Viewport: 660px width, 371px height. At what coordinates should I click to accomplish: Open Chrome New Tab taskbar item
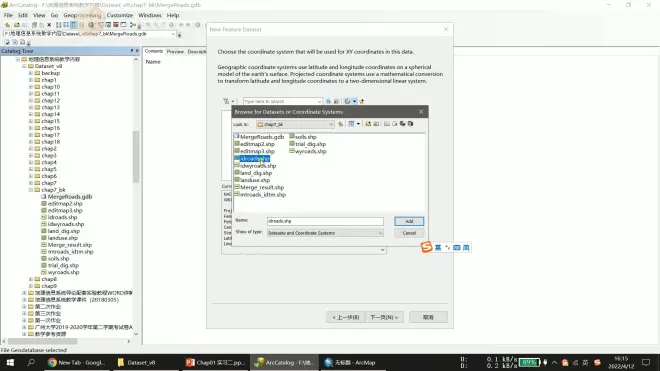(76, 362)
